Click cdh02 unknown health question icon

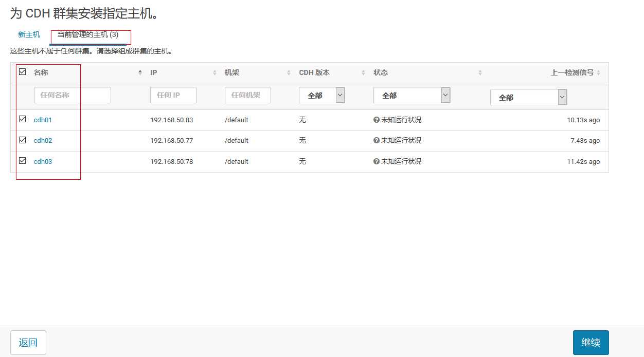tap(377, 140)
